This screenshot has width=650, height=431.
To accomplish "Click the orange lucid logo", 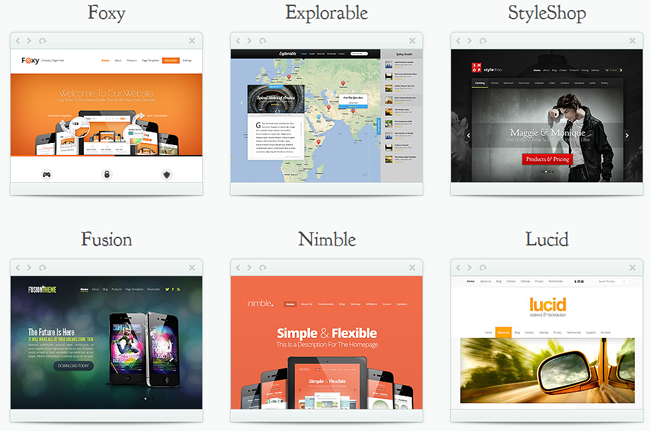I will coord(548,305).
